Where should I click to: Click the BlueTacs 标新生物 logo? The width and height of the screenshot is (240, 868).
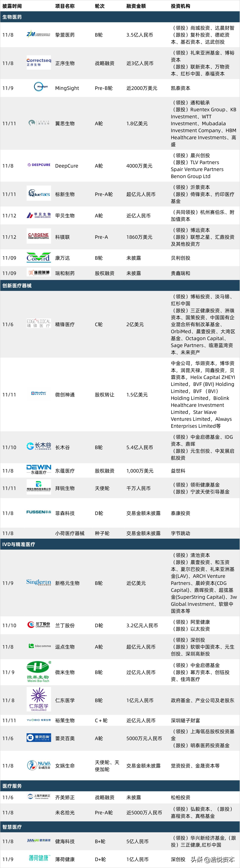point(39,193)
